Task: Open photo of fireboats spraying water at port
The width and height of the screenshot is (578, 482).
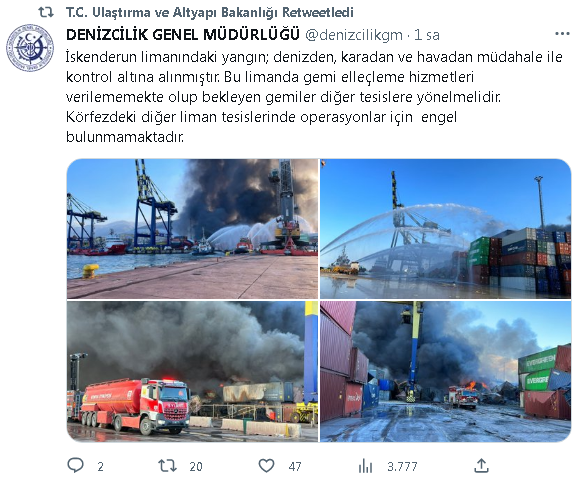Action: 192,229
